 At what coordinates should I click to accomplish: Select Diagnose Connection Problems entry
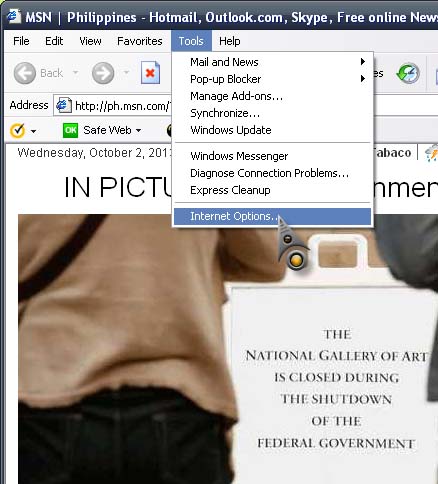point(272,173)
